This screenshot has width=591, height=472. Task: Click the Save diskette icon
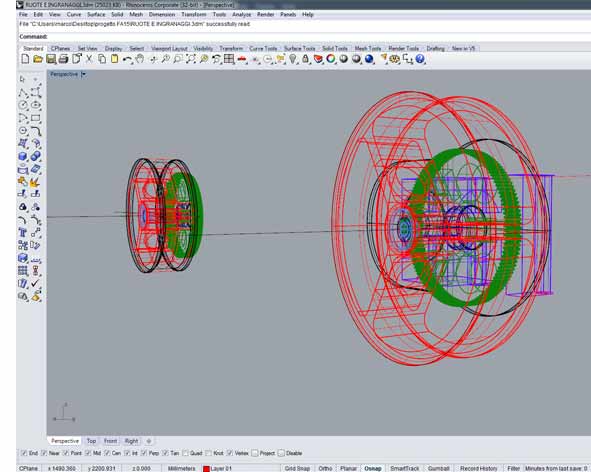51,59
